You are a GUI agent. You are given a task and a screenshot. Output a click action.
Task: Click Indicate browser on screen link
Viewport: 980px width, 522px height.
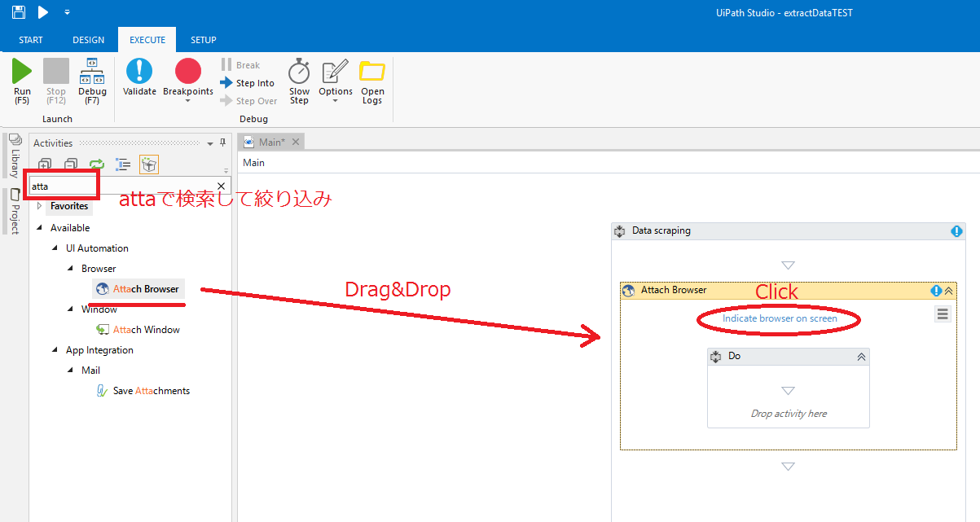click(780, 318)
